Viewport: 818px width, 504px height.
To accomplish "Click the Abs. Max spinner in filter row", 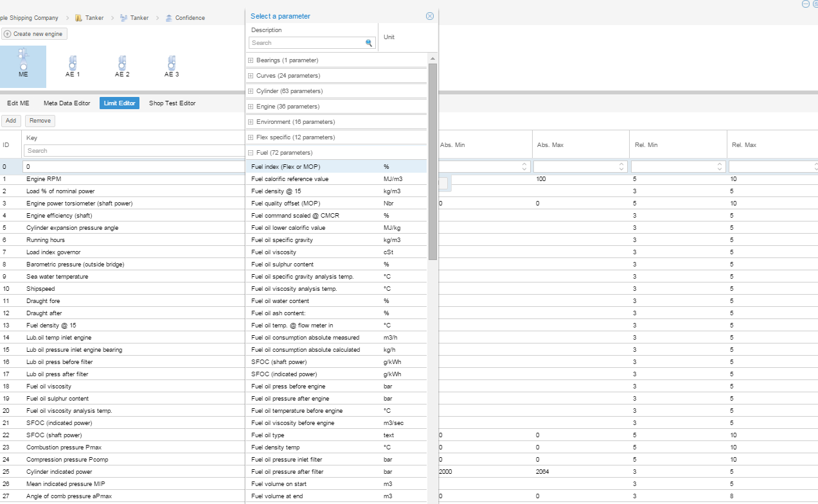I will point(621,167).
